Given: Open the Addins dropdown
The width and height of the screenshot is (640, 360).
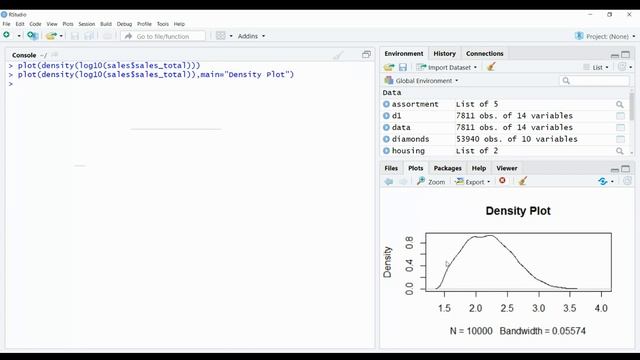Looking at the screenshot, I should click(x=251, y=36).
